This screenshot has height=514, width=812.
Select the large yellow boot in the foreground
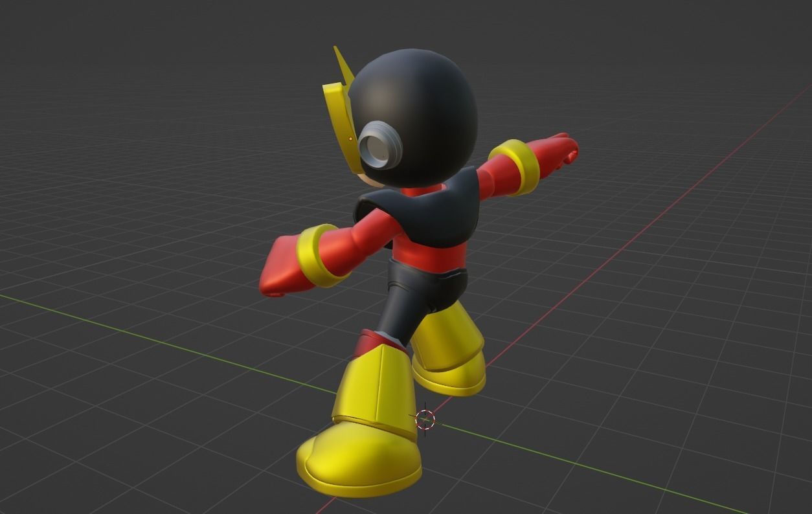click(x=365, y=422)
